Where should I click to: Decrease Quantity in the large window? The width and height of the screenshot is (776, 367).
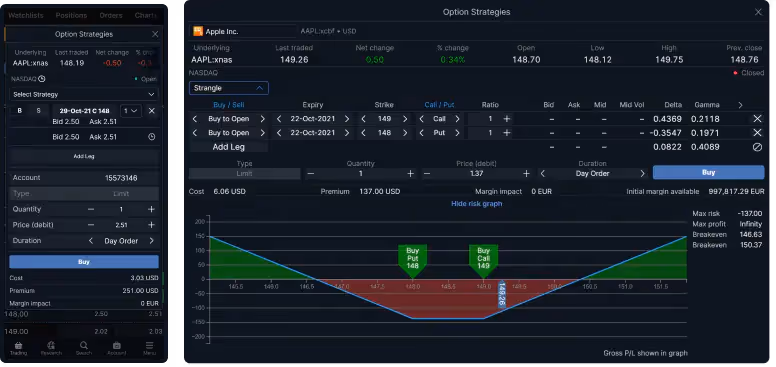pyautogui.click(x=311, y=174)
